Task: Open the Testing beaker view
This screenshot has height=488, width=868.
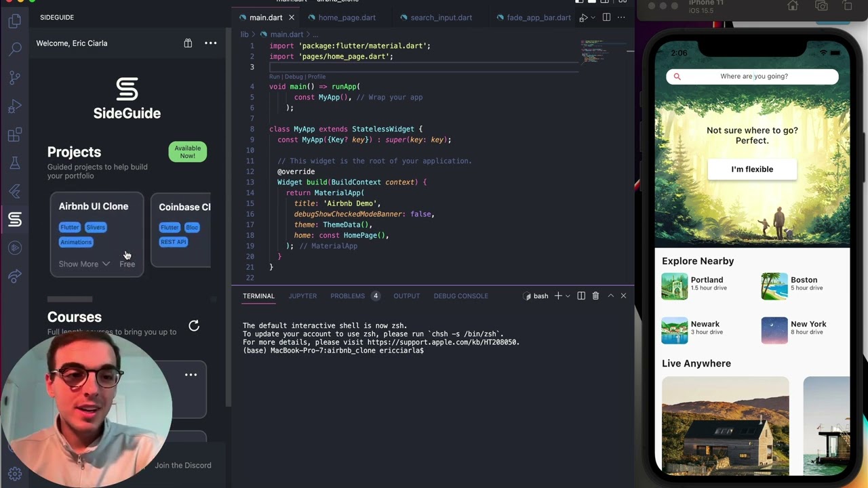Action: coord(15,163)
